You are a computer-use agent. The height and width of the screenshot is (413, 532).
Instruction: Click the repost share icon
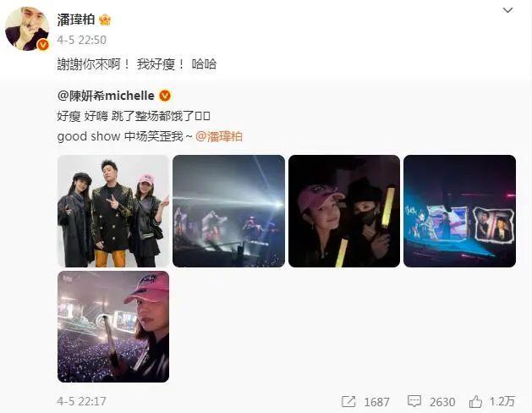tap(348, 401)
